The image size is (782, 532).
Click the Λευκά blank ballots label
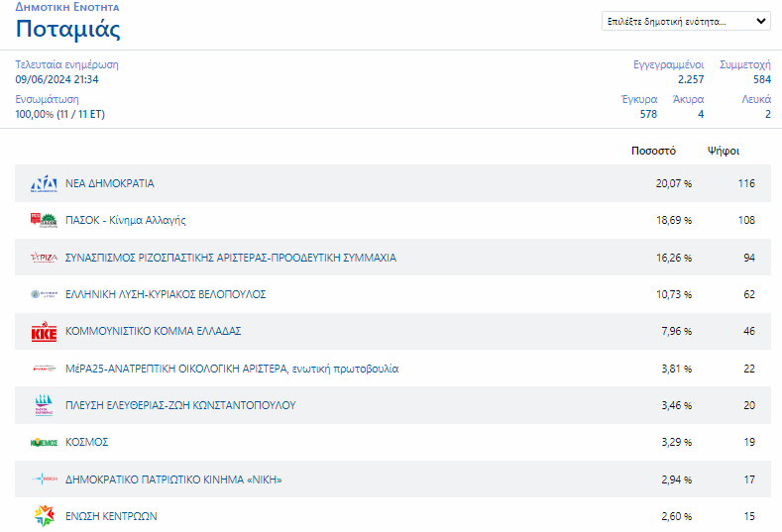(756, 99)
